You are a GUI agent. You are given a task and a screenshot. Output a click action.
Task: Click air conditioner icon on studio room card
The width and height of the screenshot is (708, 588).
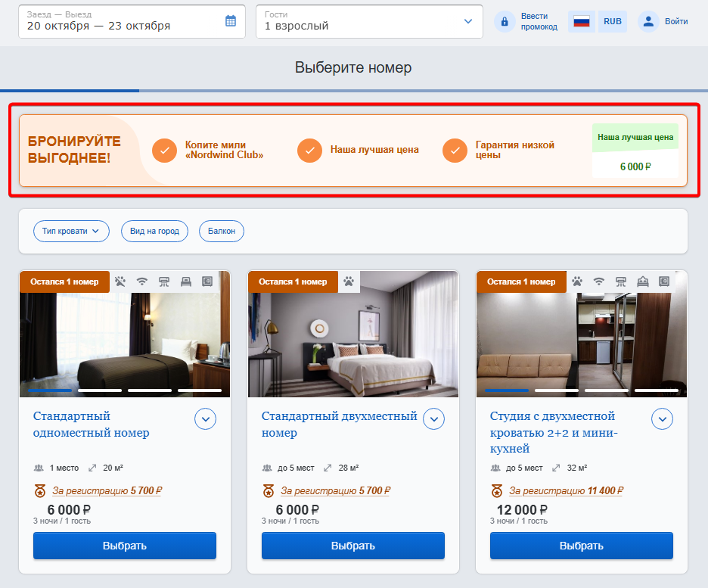coord(621,282)
